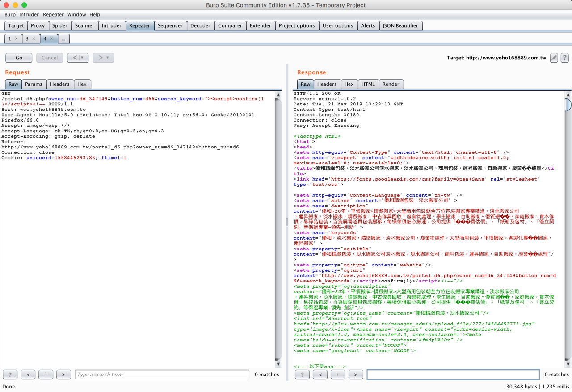Open the User options tab
Image resolution: width=572 pixels, height=392 pixels.
[338, 25]
